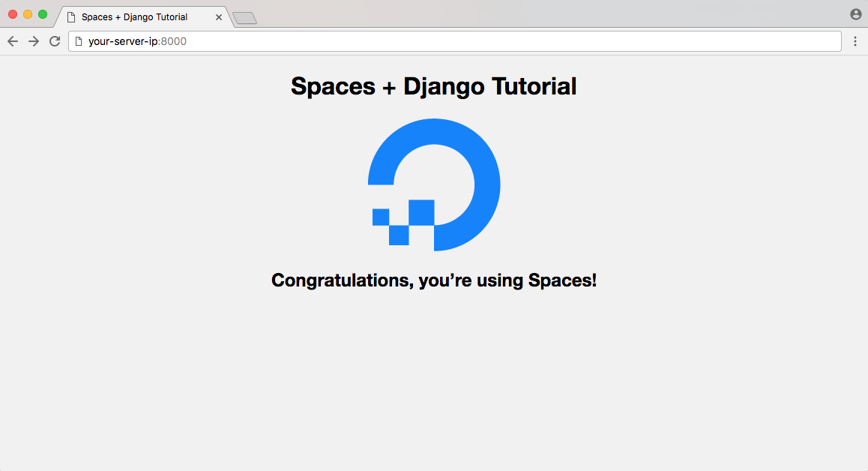Maximize the window with the green button
The width and height of the screenshot is (868, 471).
coord(43,14)
